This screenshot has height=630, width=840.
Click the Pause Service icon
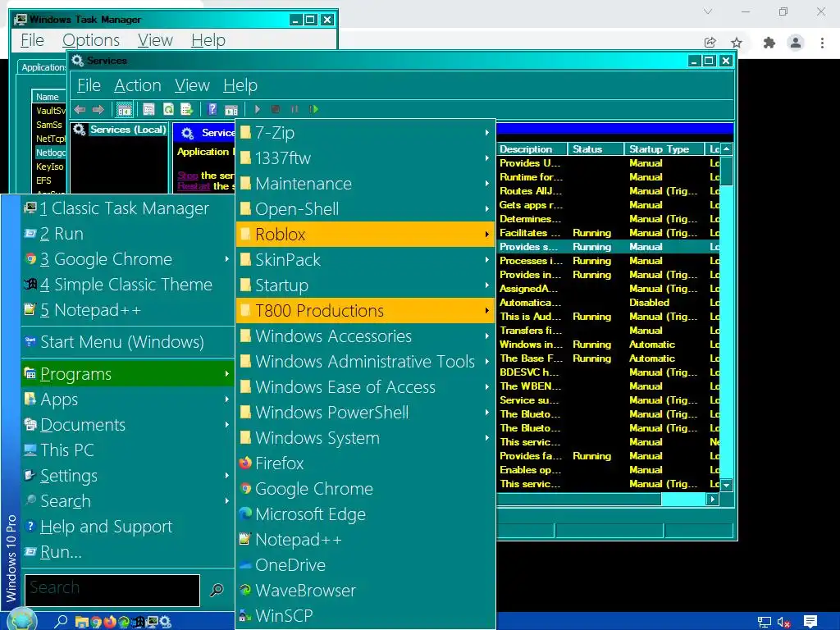[294, 109]
